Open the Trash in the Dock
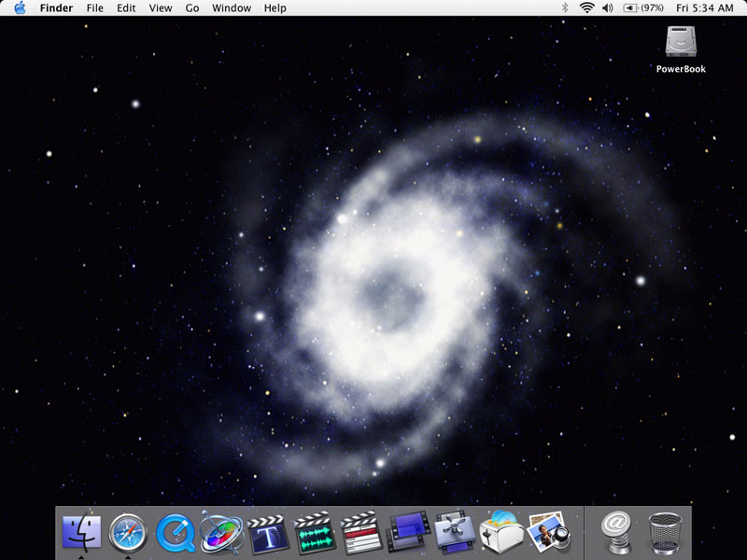 [x=665, y=533]
